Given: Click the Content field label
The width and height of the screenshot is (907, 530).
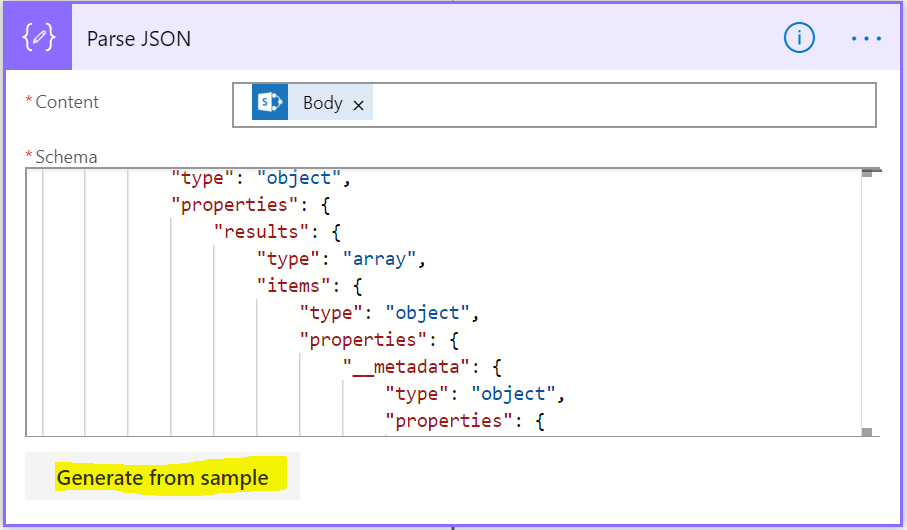Looking at the screenshot, I should click(67, 102).
